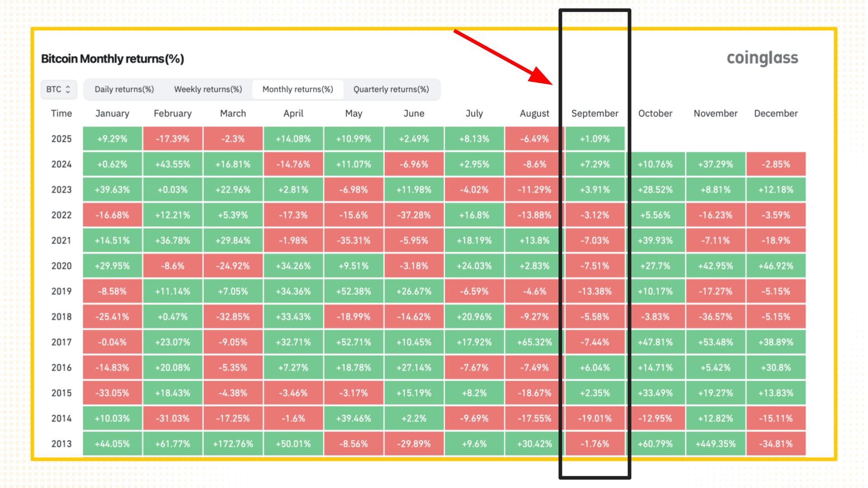Open the BTC coin selector dropdown

pos(58,89)
